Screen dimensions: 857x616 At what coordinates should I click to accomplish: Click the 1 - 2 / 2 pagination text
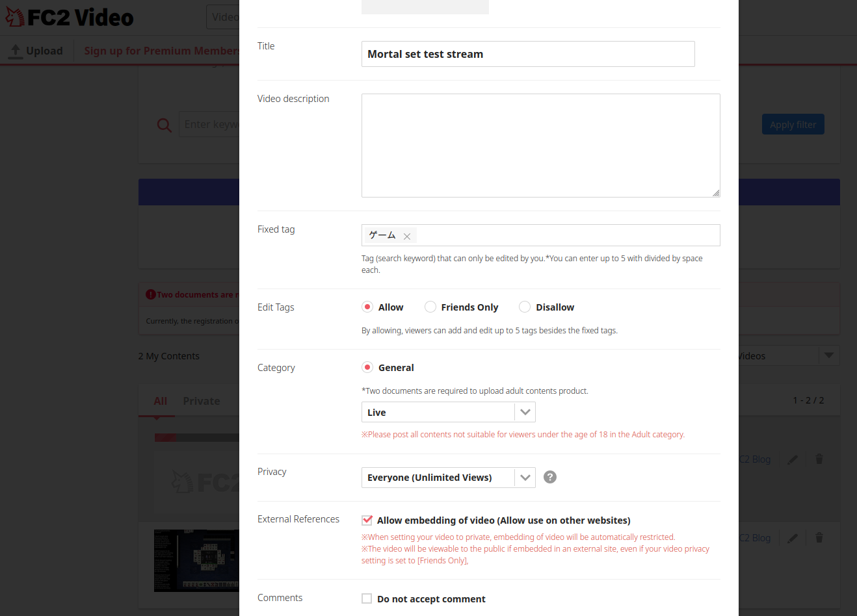click(x=808, y=400)
